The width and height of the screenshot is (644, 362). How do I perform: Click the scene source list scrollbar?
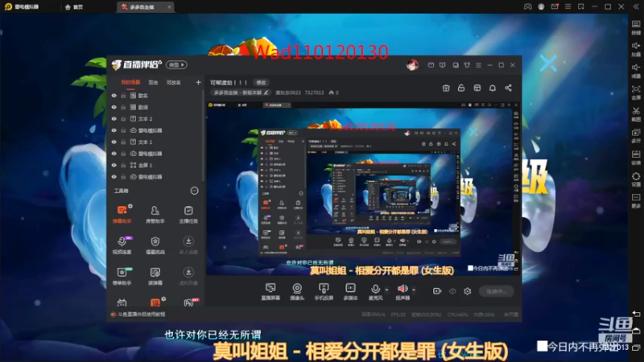pyautogui.click(x=203, y=135)
